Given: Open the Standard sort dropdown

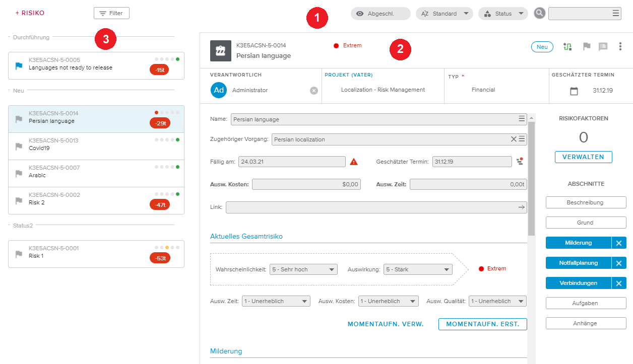Looking at the screenshot, I should 444,14.
